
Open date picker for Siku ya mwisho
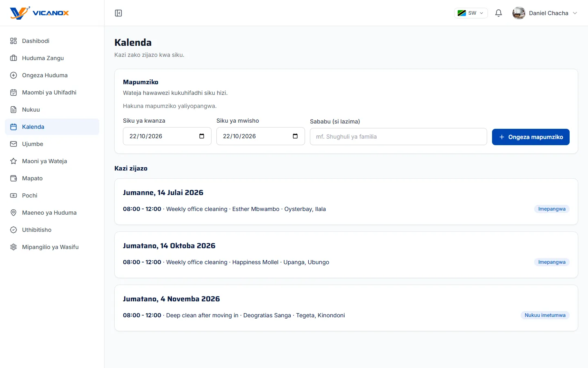coord(295,136)
